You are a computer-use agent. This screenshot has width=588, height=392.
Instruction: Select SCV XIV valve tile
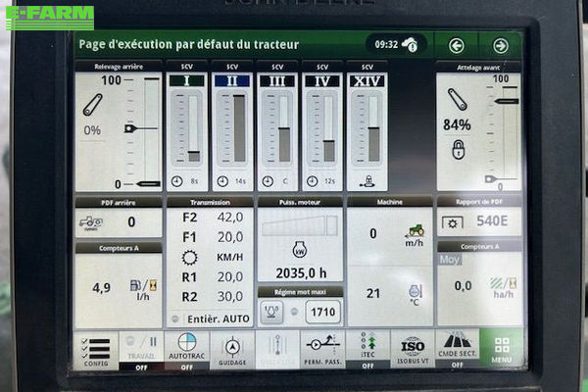pos(367,126)
